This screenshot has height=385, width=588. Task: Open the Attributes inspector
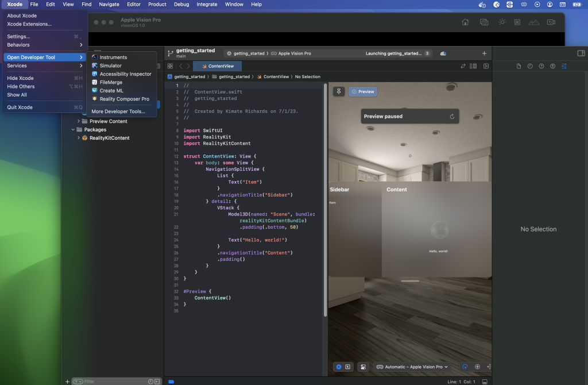(564, 66)
